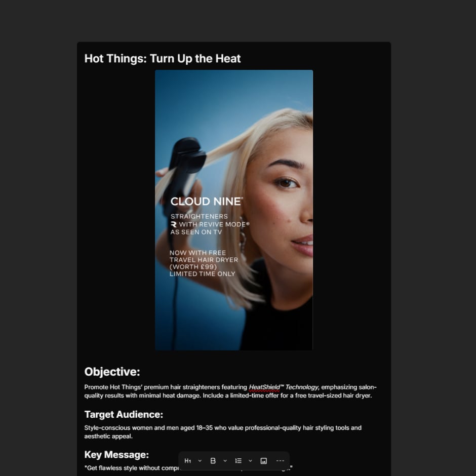Image resolution: width=476 pixels, height=476 pixels.
Task: Click on the "Target Audience:" heading
Action: click(x=124, y=415)
